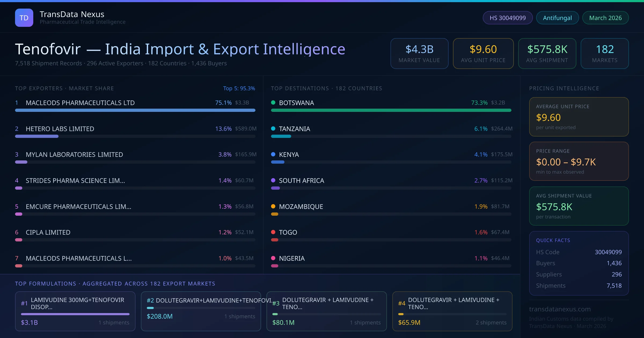Click Tanzania's cyan dot marker

point(273,128)
